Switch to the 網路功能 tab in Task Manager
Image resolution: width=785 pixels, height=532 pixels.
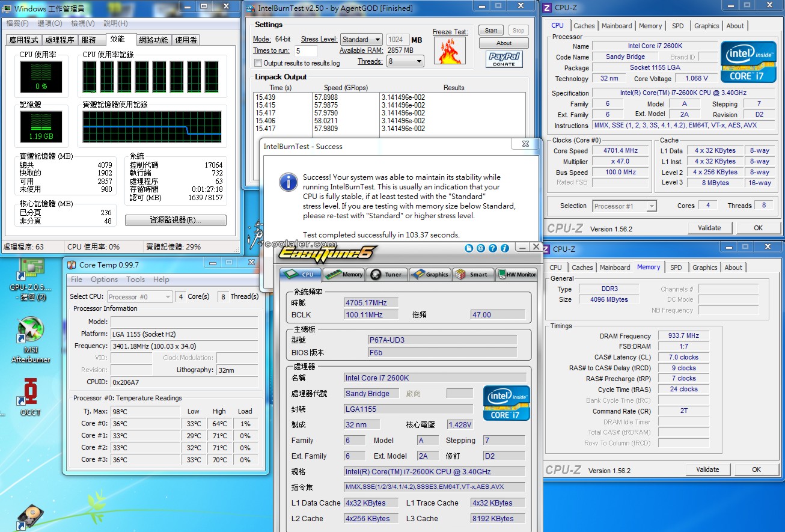click(153, 40)
